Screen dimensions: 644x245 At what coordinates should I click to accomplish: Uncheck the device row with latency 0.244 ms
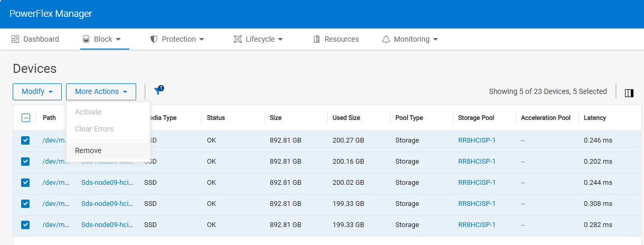point(25,183)
